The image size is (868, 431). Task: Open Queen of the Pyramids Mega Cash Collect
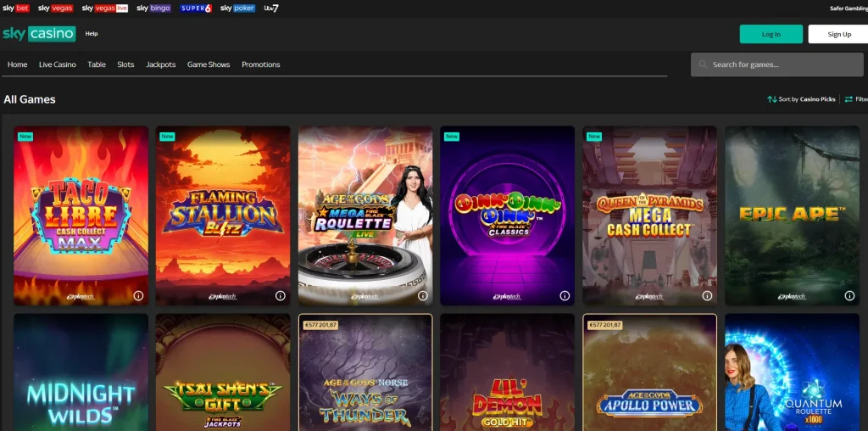[649, 215]
